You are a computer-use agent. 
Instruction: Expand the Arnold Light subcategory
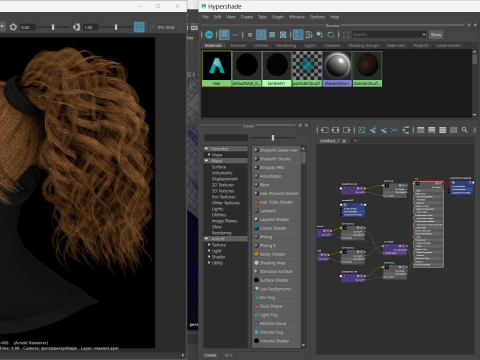(x=209, y=251)
